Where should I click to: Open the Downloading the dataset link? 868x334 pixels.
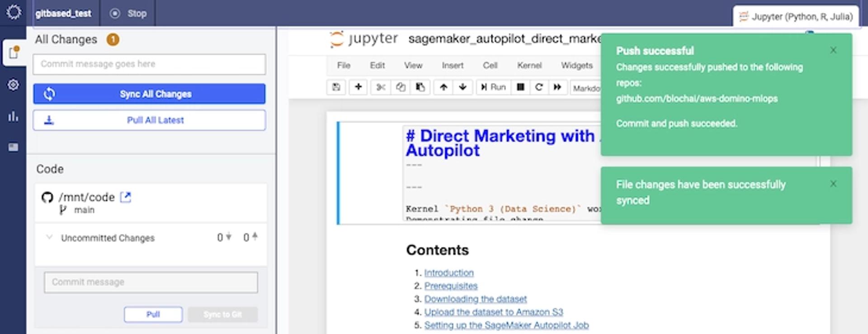[475, 299]
